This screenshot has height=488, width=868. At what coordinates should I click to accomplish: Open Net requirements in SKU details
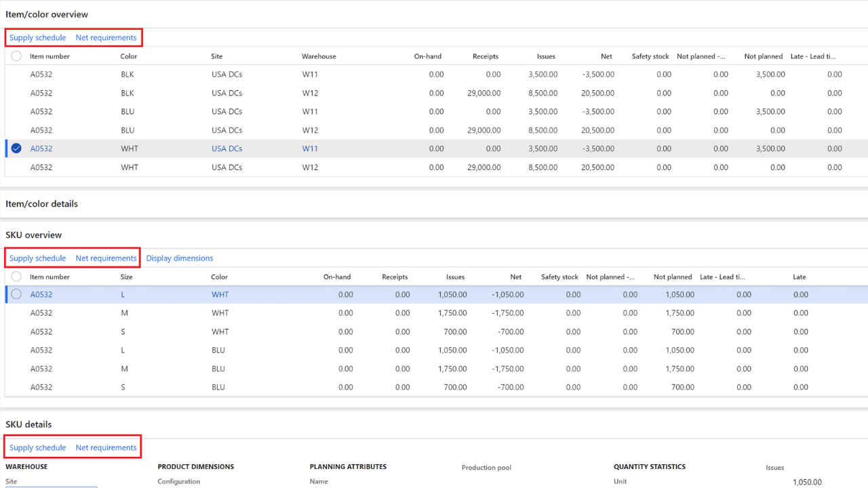click(x=106, y=447)
